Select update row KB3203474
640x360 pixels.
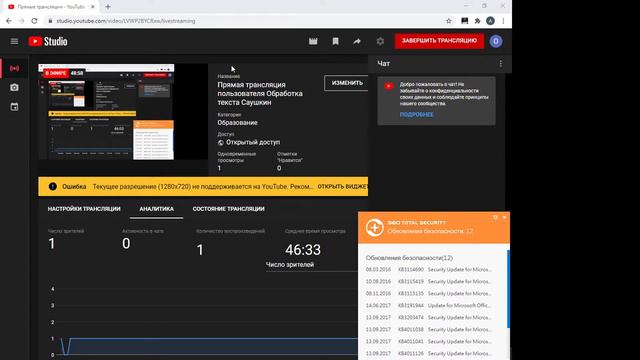pos(429,317)
